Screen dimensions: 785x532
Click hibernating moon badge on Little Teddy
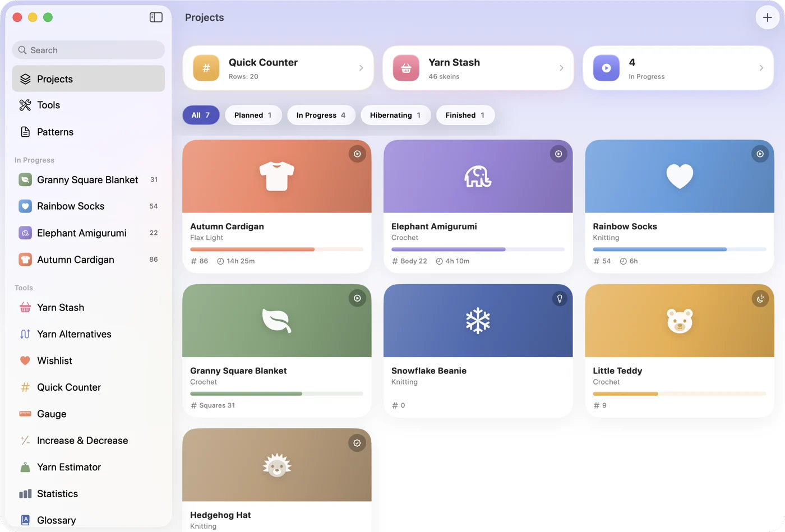pos(760,298)
